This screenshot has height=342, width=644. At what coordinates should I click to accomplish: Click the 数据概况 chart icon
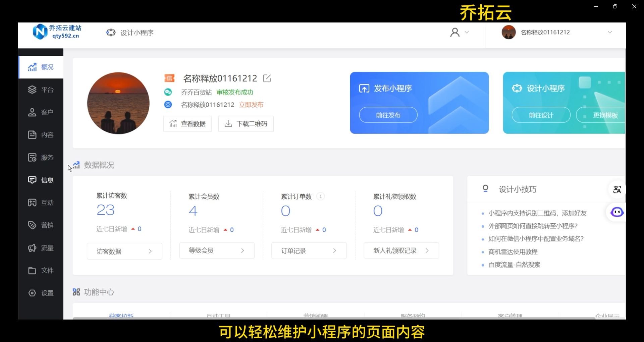tap(76, 165)
